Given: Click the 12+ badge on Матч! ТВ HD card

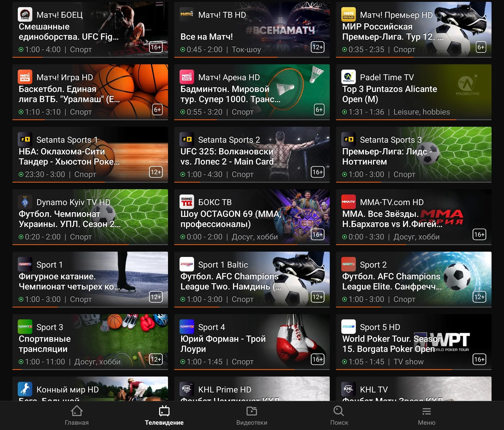Looking at the screenshot, I should click(x=318, y=47).
